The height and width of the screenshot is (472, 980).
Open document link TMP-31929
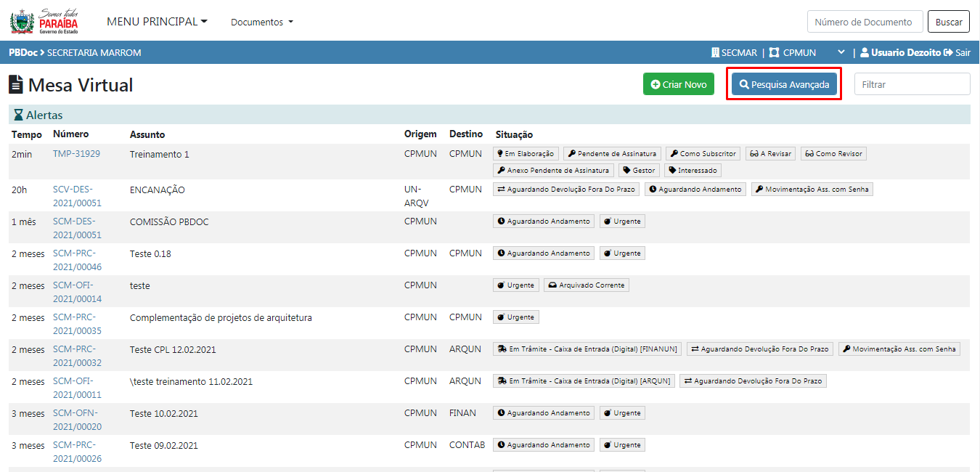pyautogui.click(x=76, y=154)
